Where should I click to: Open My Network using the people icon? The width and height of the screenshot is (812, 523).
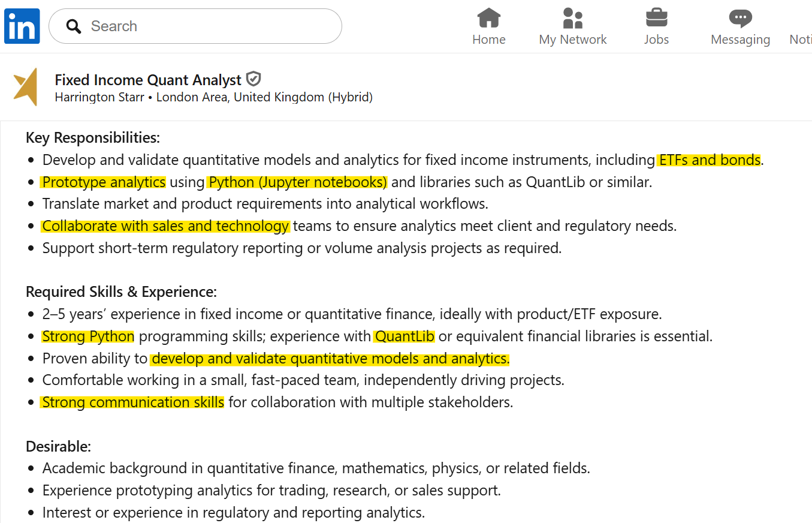(572, 18)
